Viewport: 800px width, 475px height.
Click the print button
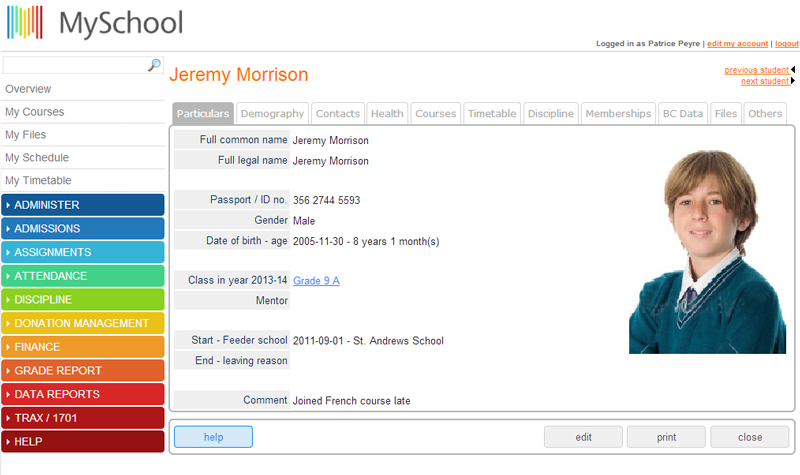pyautogui.click(x=666, y=437)
